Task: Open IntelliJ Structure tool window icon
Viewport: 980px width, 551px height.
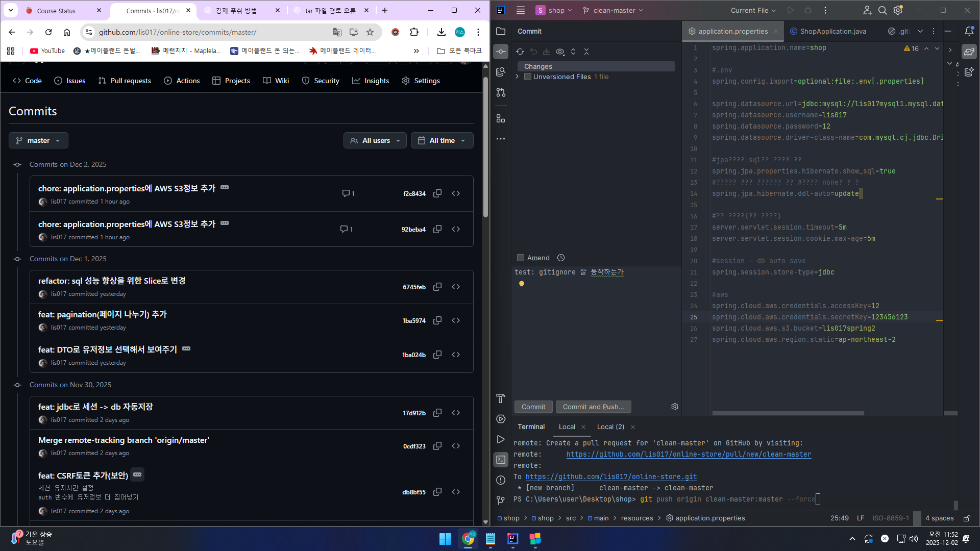Action: point(501,118)
